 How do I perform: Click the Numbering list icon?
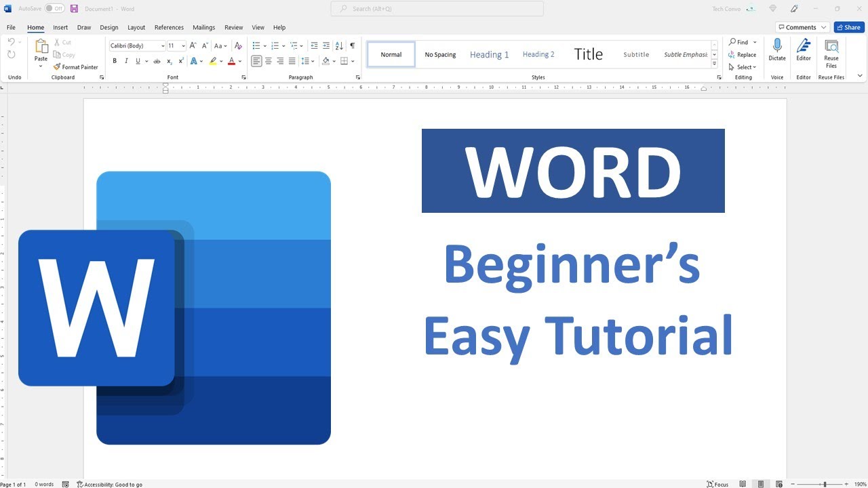pyautogui.click(x=275, y=45)
